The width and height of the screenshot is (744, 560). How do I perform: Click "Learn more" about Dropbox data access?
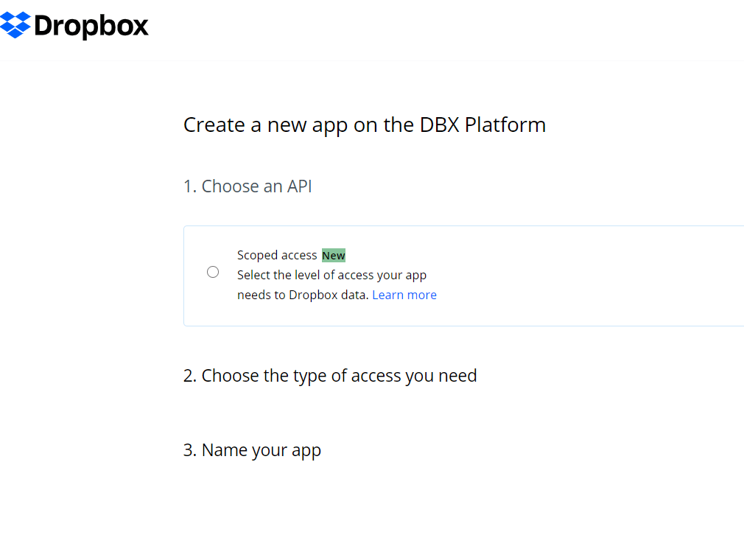(404, 294)
